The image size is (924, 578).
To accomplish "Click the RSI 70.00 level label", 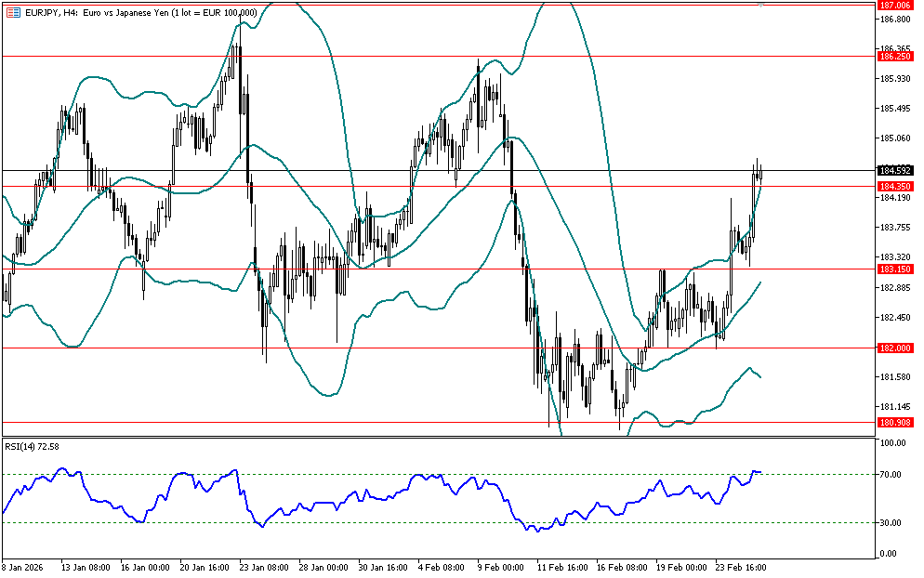I will tap(892, 475).
